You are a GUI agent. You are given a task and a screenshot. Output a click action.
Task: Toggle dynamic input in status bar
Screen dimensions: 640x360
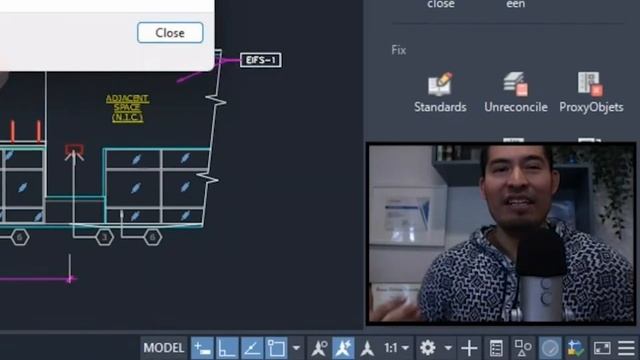point(202,348)
